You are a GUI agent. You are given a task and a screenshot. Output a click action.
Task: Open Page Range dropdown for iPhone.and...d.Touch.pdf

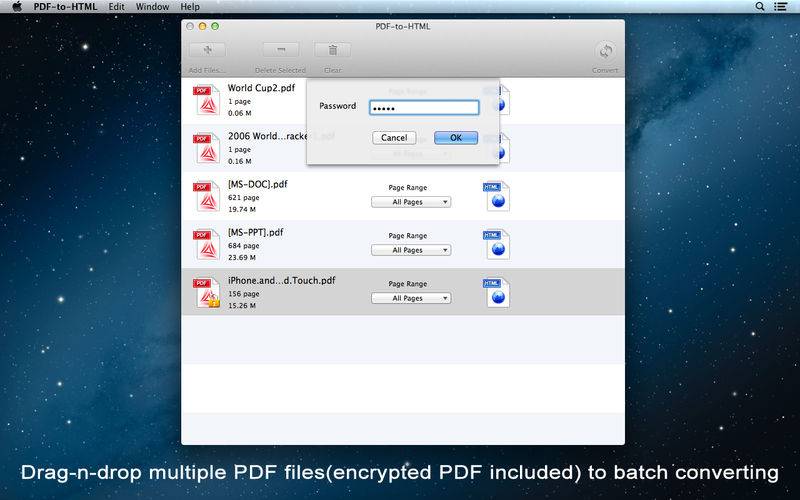(411, 298)
